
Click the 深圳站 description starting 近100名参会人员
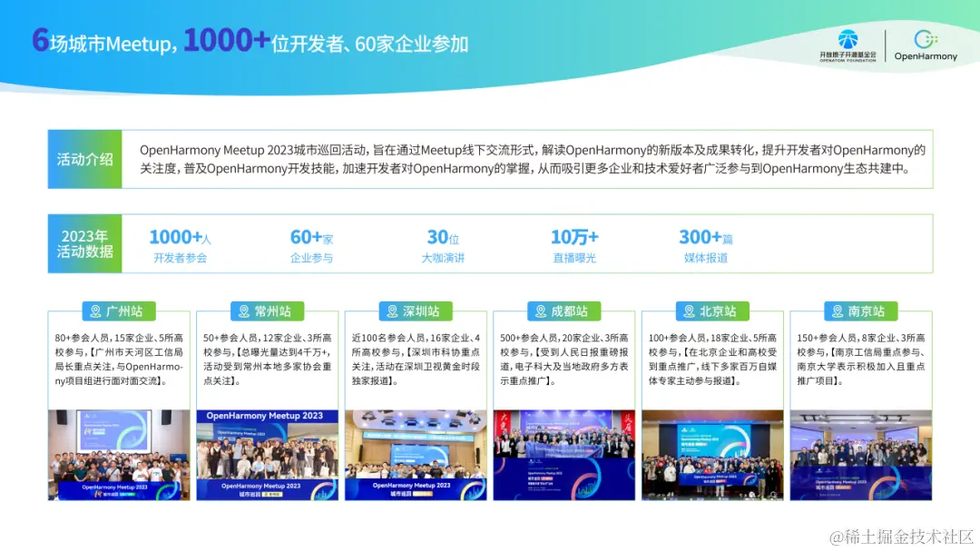tap(416, 360)
